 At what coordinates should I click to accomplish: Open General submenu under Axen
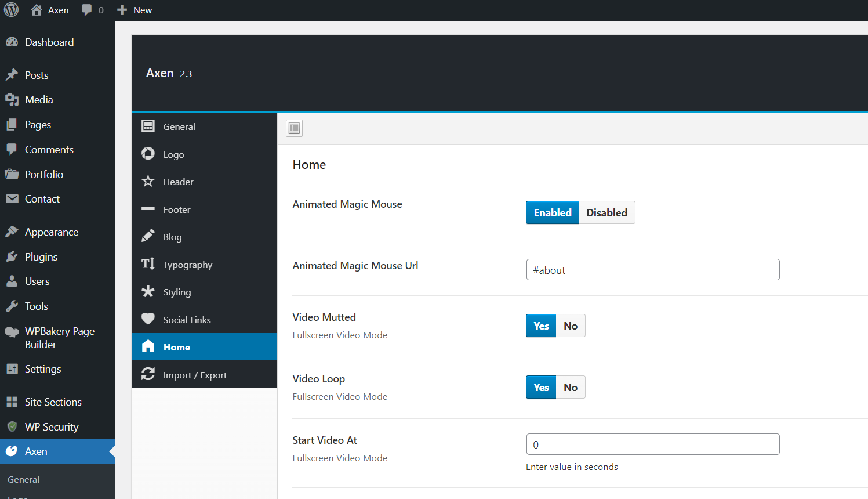pos(24,479)
